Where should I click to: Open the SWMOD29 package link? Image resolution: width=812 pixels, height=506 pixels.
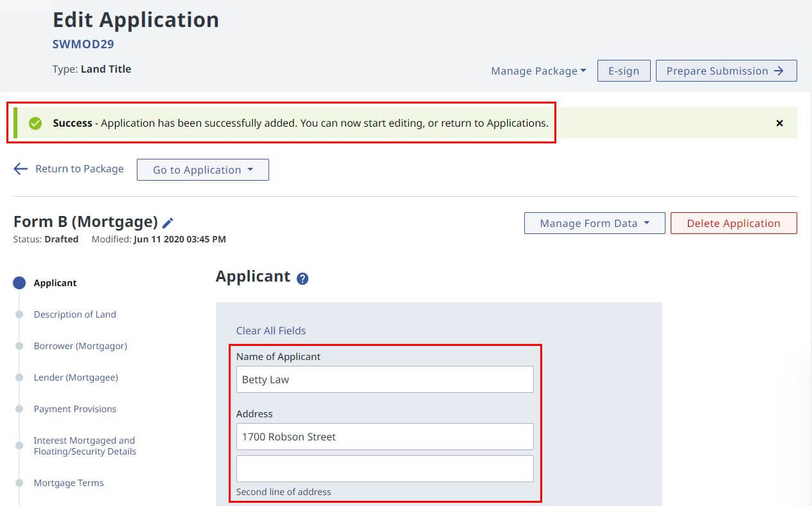pyautogui.click(x=84, y=44)
